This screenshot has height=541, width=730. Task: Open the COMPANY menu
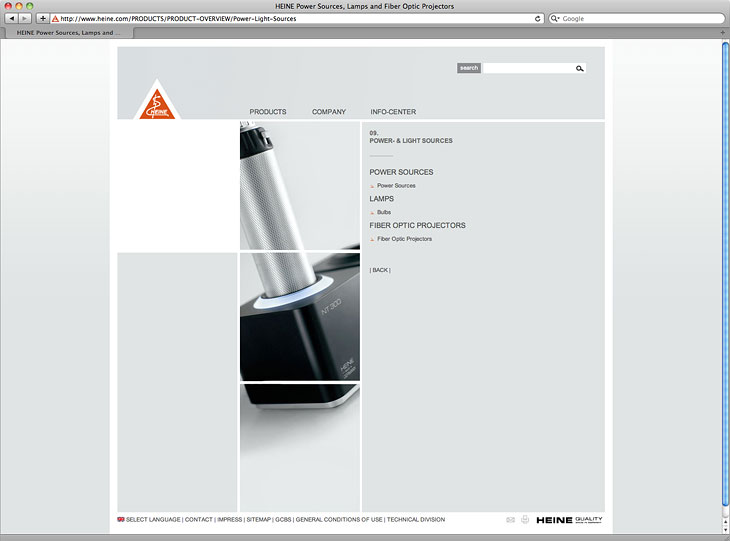(329, 112)
